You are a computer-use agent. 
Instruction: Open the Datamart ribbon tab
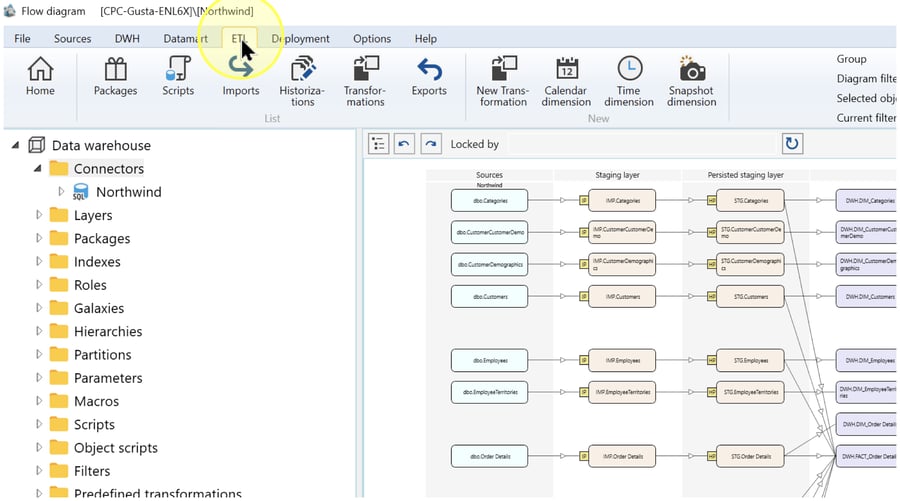pos(185,38)
